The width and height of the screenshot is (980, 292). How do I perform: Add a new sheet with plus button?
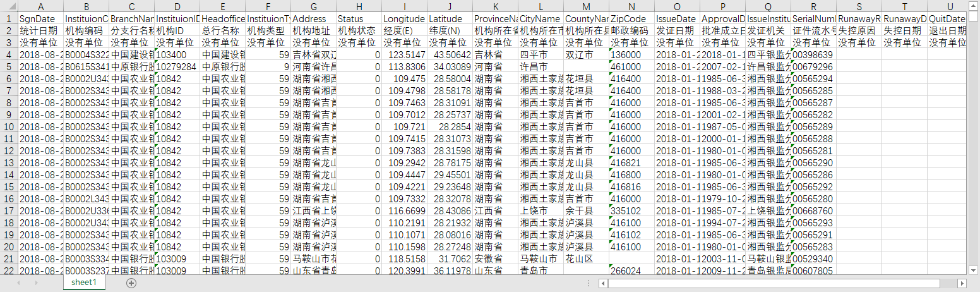(x=131, y=283)
